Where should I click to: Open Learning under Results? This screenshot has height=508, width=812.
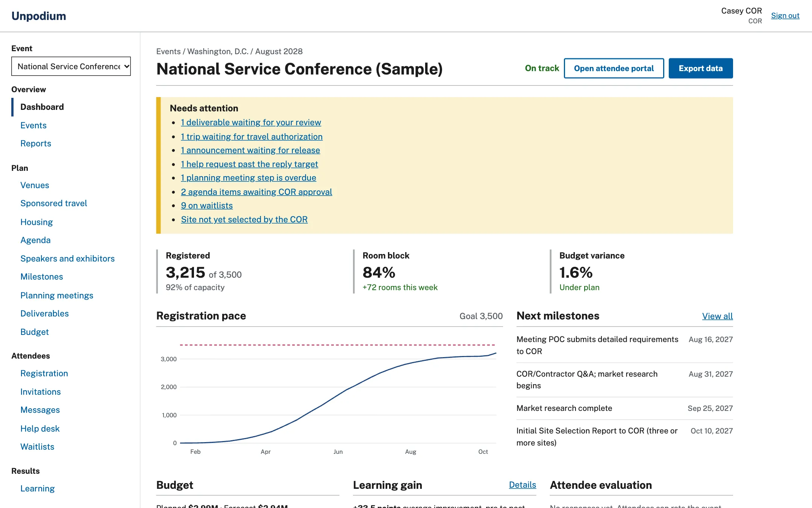point(38,488)
